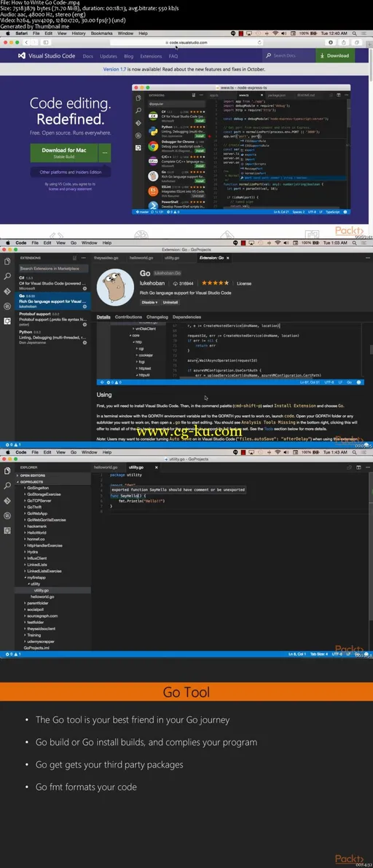
Task: Click Safari address bar showing code.visualstudio.com
Action: click(186, 42)
